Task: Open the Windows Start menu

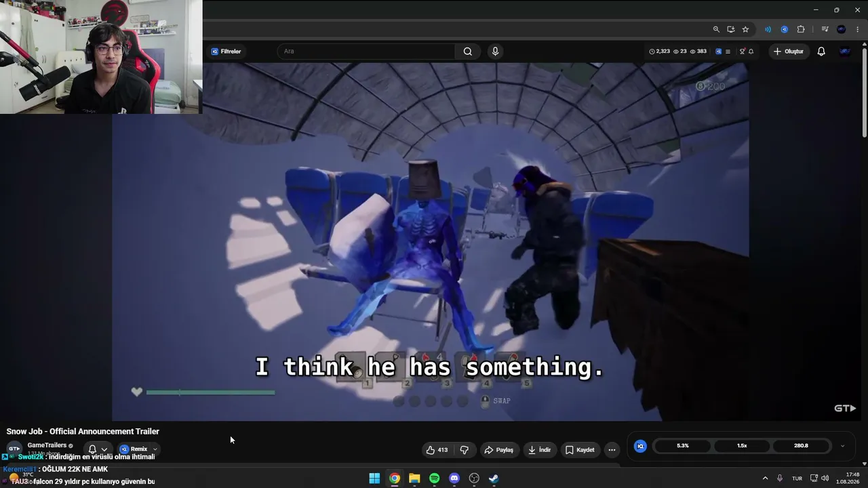Action: click(374, 479)
